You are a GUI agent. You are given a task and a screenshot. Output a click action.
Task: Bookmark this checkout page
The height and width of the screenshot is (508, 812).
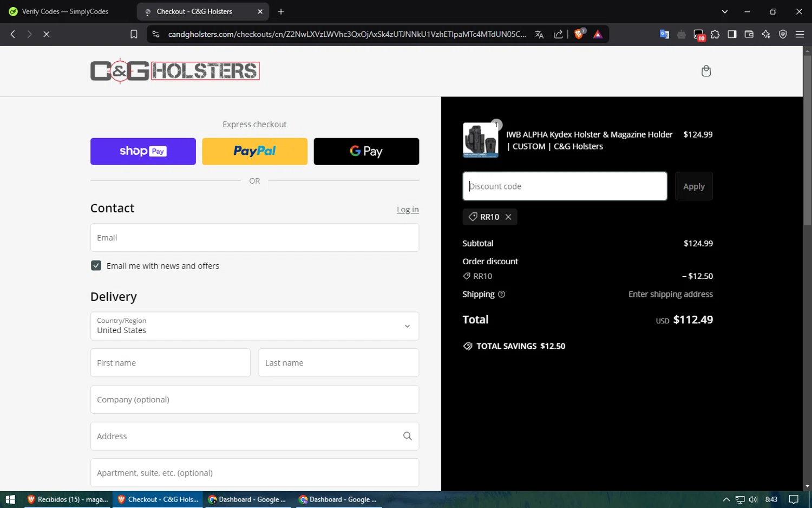tap(134, 34)
